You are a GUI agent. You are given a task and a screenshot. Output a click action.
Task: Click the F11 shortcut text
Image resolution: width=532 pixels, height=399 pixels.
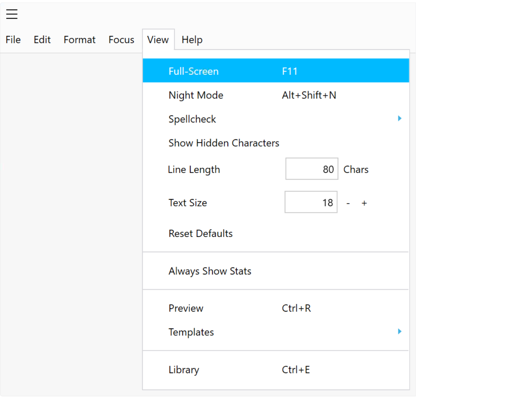coord(290,71)
